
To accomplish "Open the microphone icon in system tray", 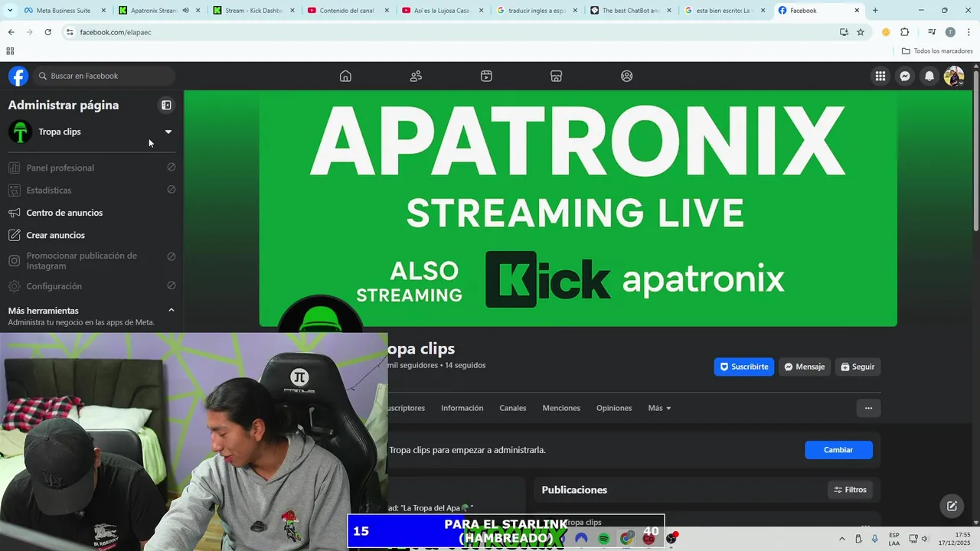I will [874, 539].
